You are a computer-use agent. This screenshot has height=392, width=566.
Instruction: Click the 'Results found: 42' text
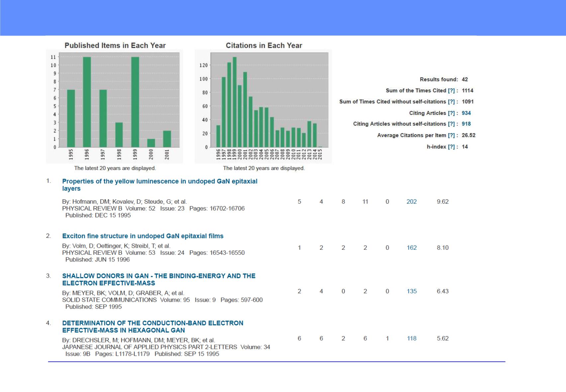444,79
